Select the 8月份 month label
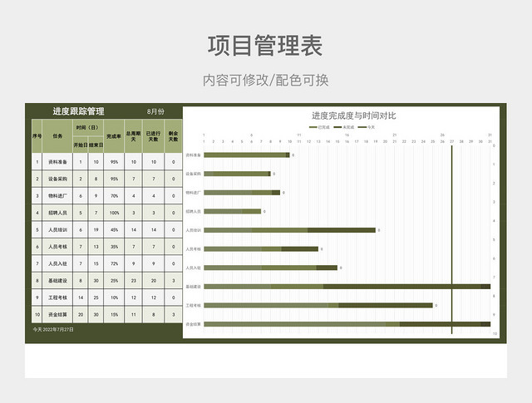This screenshot has width=532, height=403. (x=155, y=111)
